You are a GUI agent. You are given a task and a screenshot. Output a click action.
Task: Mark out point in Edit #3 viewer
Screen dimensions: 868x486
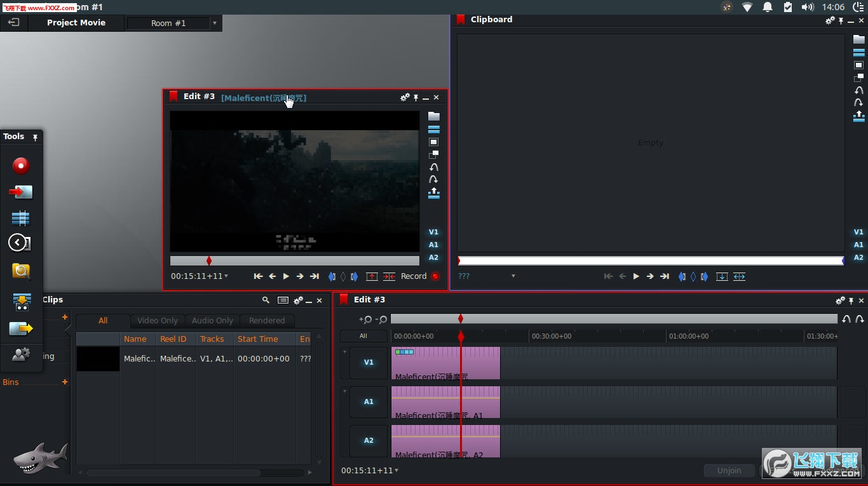tap(354, 276)
